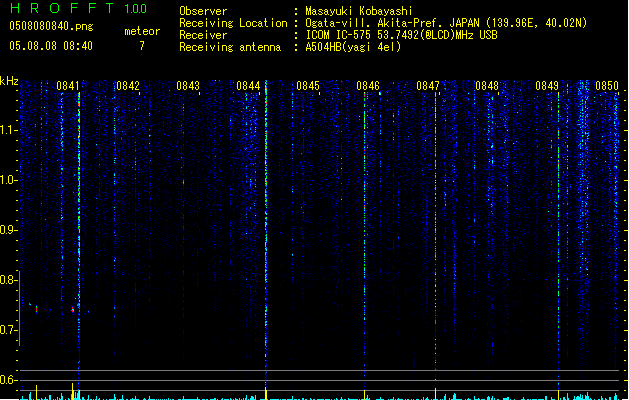The width and height of the screenshot is (629, 400).
Task: Click the ICOM IC-575 receiver text
Action: 401,35
